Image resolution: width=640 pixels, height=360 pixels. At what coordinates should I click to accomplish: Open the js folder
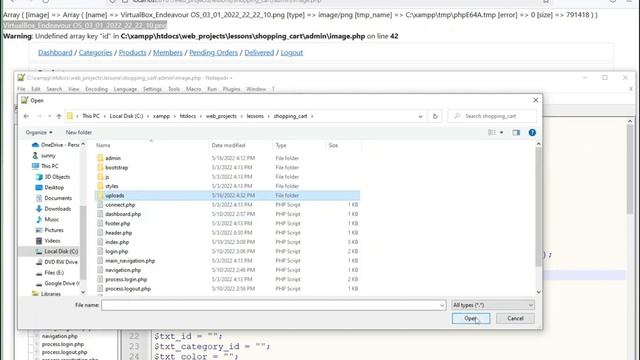point(107,177)
